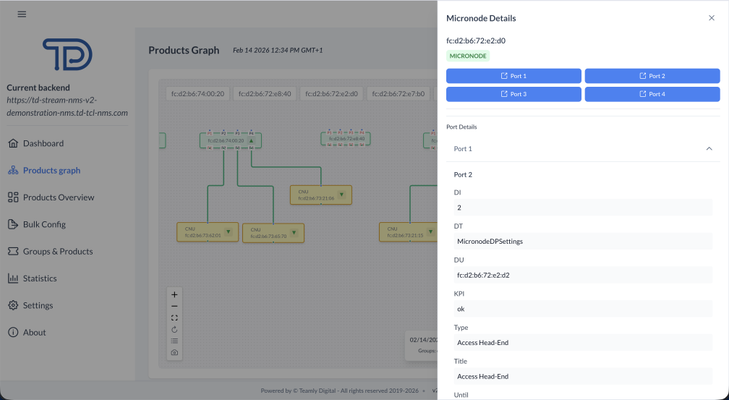Open the Port 4 link button
729x400 pixels.
[x=652, y=94]
